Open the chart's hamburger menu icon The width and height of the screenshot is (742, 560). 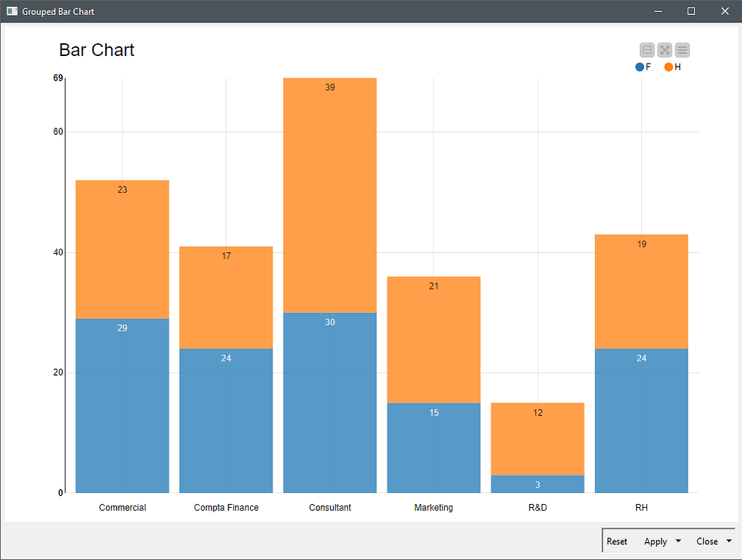tap(682, 49)
